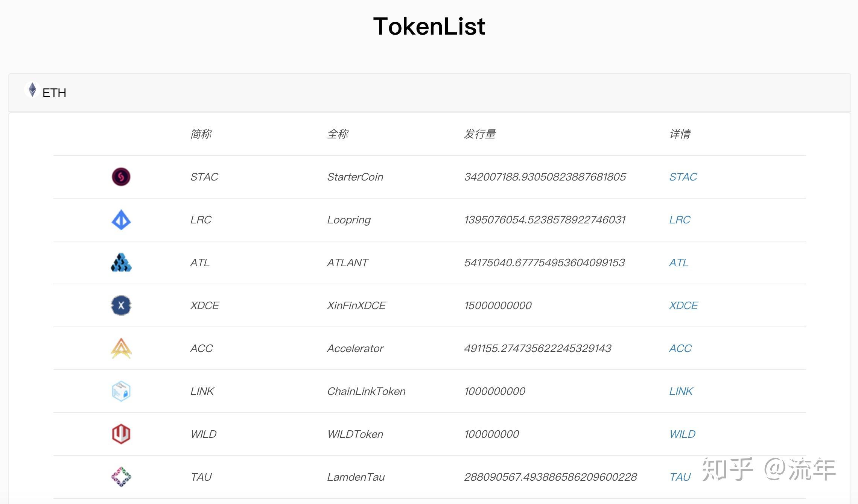Click the ATLANT token logo
This screenshot has width=858, height=504.
pyautogui.click(x=121, y=262)
